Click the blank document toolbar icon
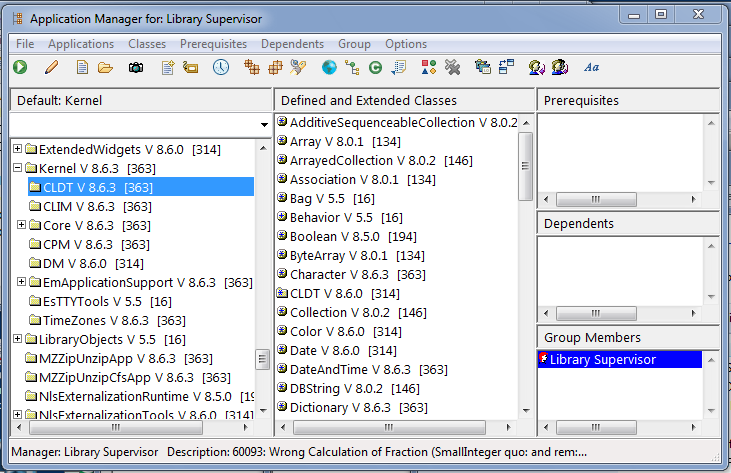The image size is (731, 473). pos(83,68)
